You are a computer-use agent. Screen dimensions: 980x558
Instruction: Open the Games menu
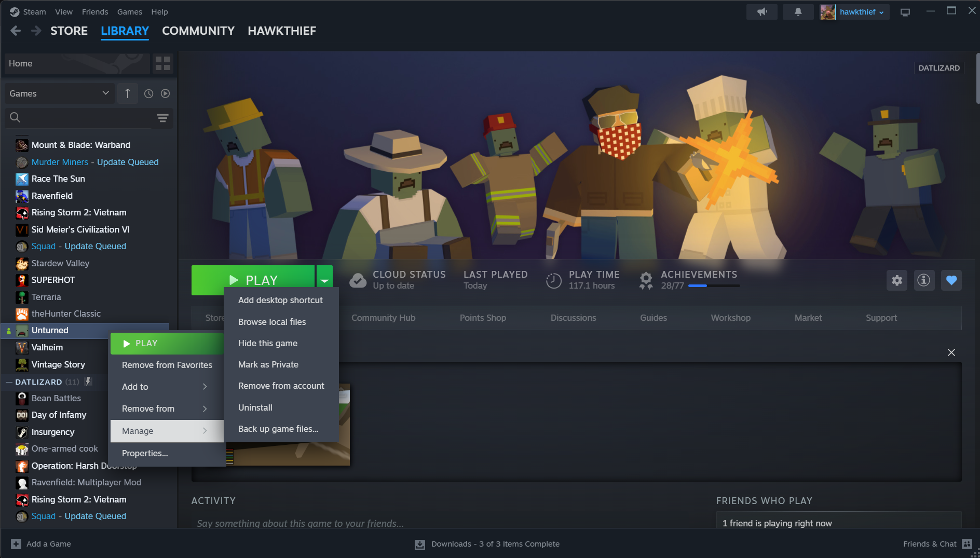click(130, 12)
